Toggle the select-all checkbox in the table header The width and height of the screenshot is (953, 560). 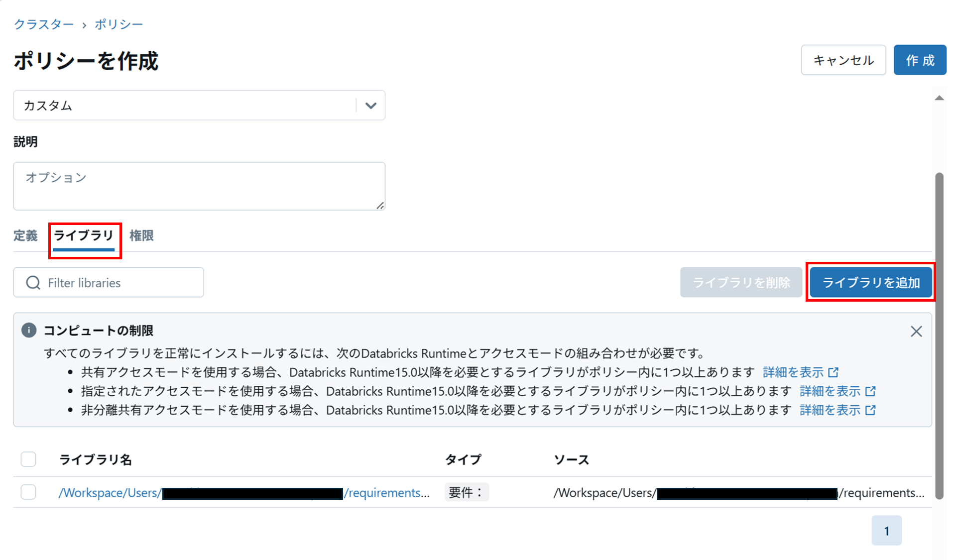tap(28, 459)
